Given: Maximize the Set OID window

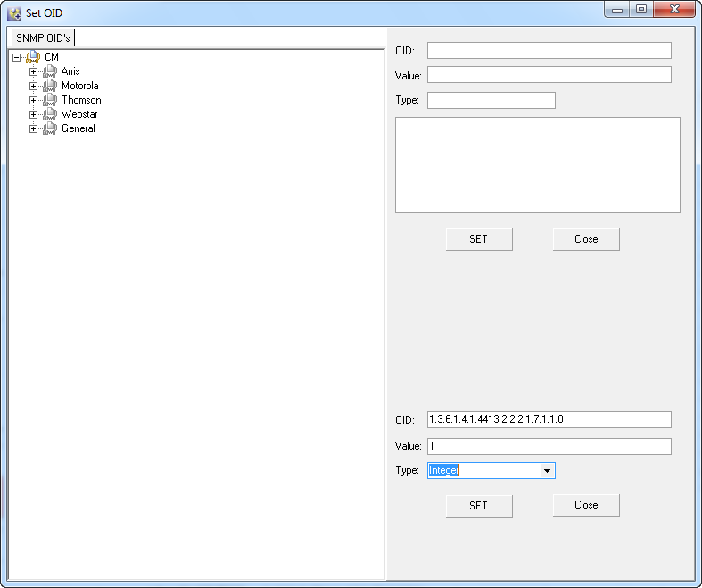Looking at the screenshot, I should pyautogui.click(x=641, y=10).
